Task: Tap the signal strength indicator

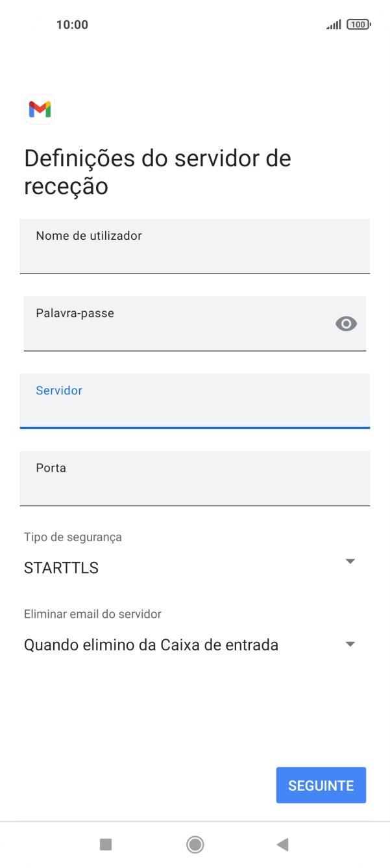Action: click(333, 24)
